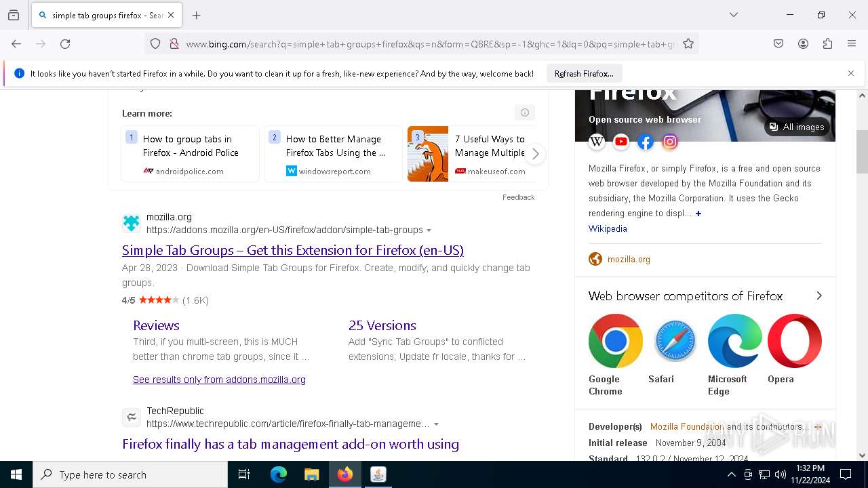Open Task View on taskbar
The image size is (868, 488).
(x=244, y=474)
